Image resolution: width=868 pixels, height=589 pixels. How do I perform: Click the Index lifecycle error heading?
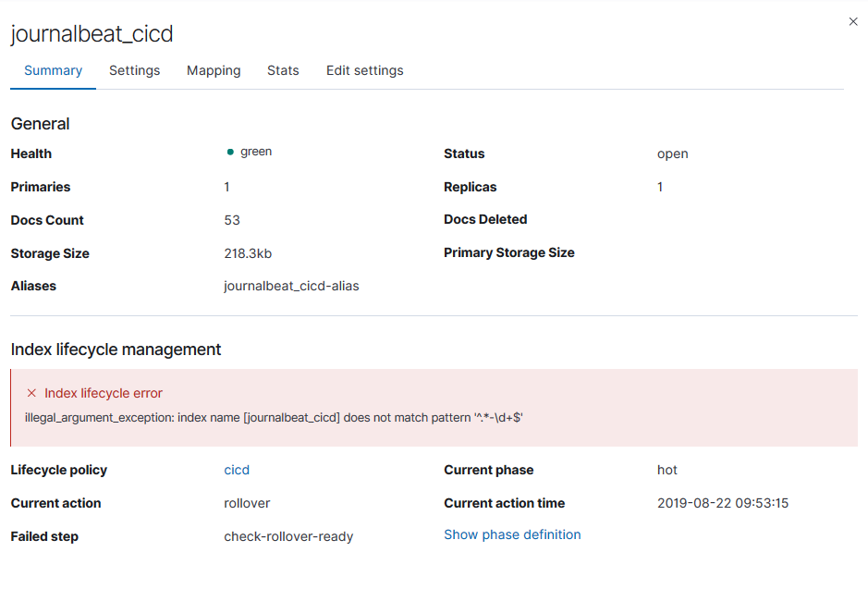pos(104,393)
